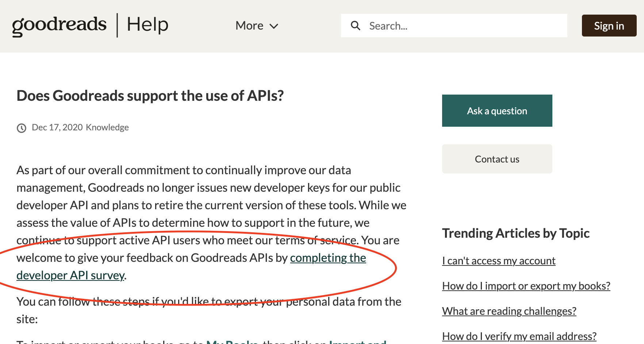Click the My Books link
Image resolution: width=644 pixels, height=344 pixels.
(x=232, y=341)
